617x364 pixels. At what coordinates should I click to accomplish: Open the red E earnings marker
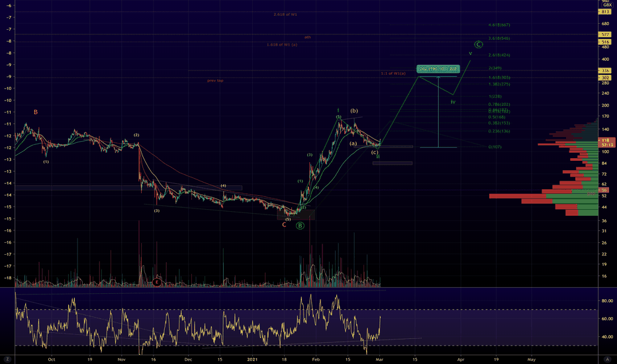(157, 282)
